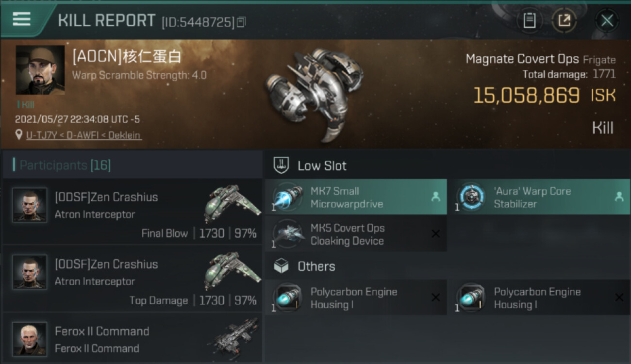View the victim pilot portrait
The width and height of the screenshot is (631, 364).
click(40, 70)
